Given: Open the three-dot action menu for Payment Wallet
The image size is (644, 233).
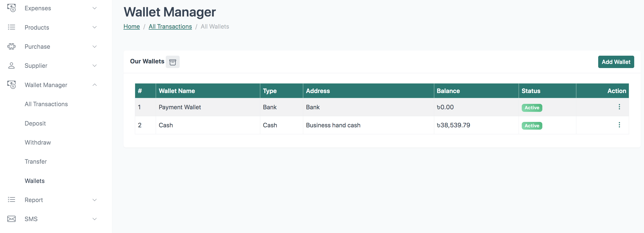Looking at the screenshot, I should (619, 107).
